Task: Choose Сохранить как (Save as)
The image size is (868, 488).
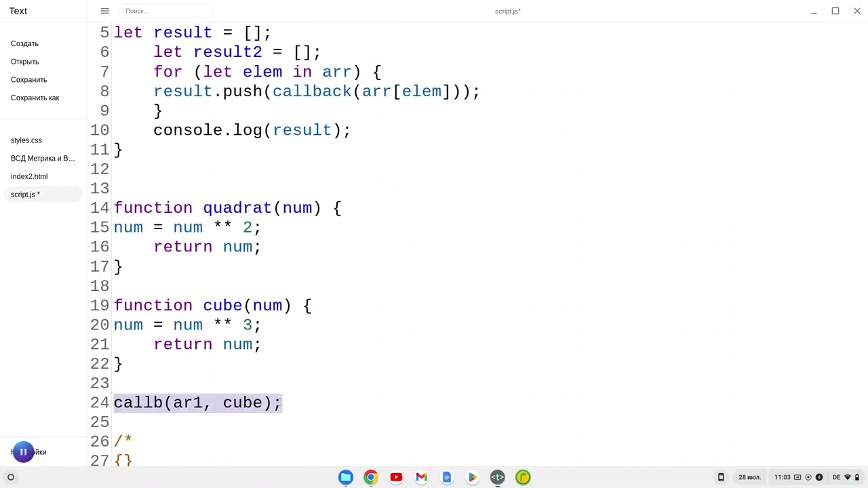Action: click(35, 98)
